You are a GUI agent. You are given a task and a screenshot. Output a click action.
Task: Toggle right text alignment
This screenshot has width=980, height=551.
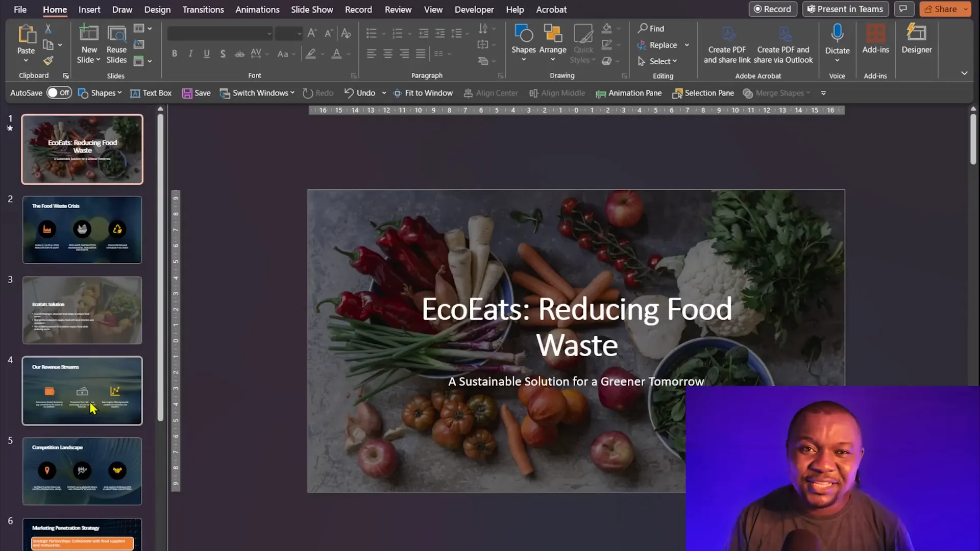pos(404,54)
